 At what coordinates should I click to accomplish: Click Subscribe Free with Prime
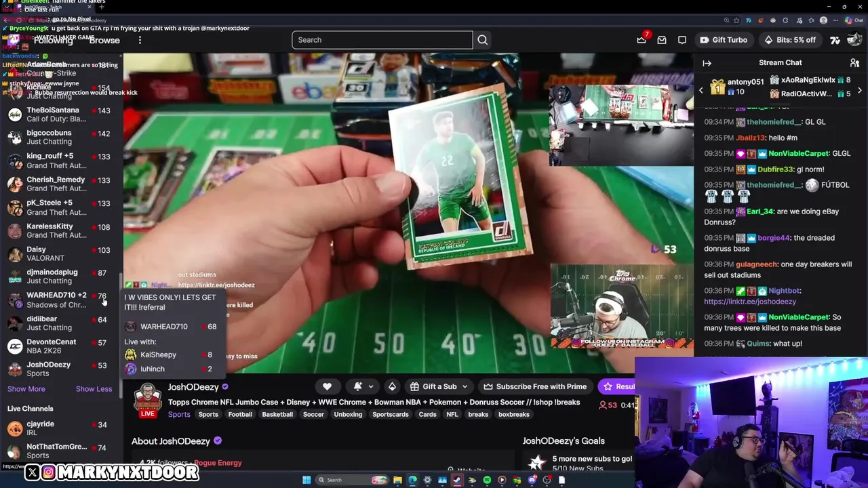[x=535, y=386]
